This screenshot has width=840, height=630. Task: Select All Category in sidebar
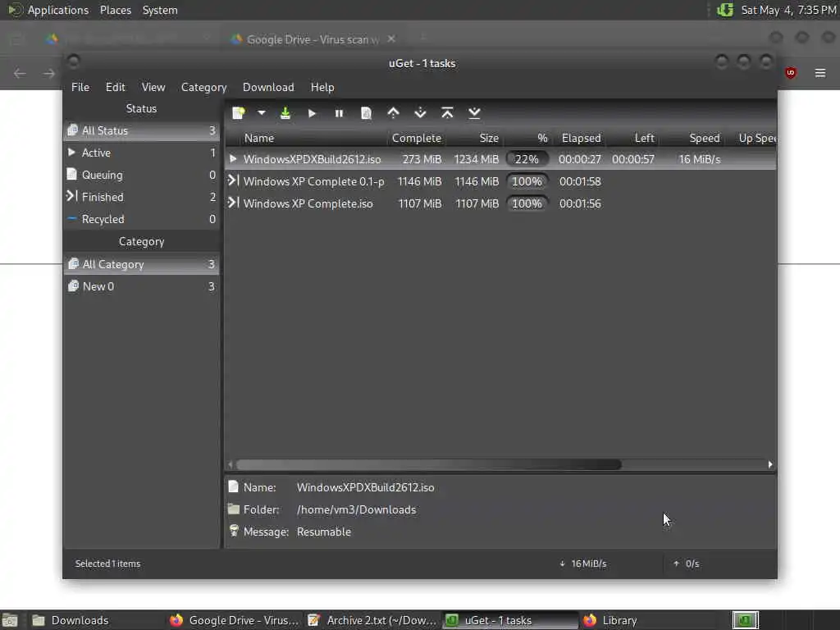[x=141, y=264]
